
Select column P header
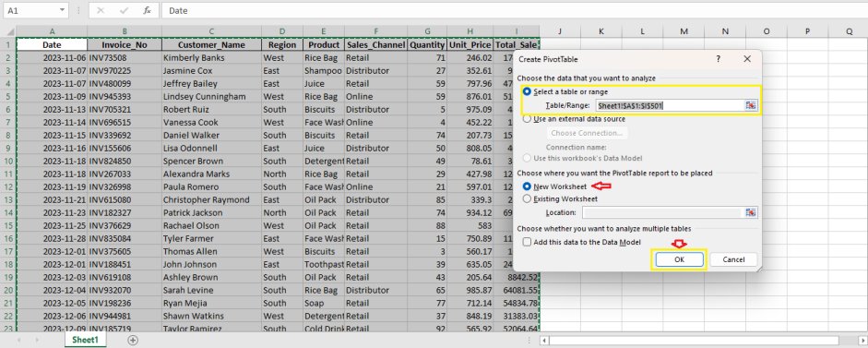pyautogui.click(x=808, y=31)
